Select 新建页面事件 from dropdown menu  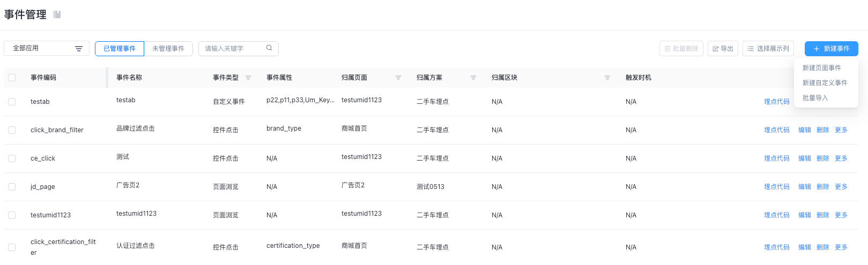(822, 68)
